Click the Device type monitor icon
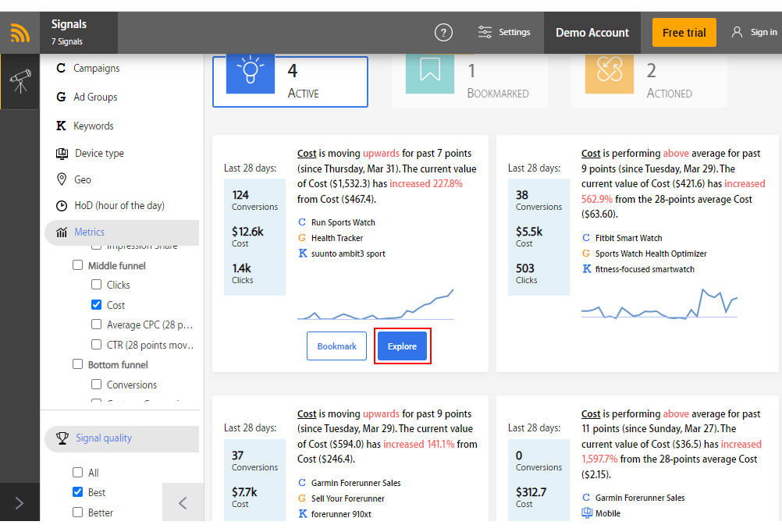The height and width of the screenshot is (532, 782). [x=62, y=154]
